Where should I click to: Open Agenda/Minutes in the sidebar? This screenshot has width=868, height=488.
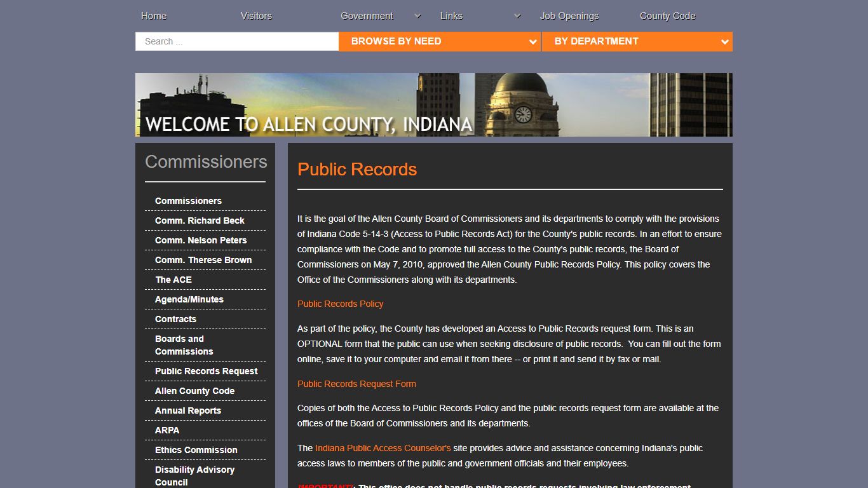pos(189,299)
